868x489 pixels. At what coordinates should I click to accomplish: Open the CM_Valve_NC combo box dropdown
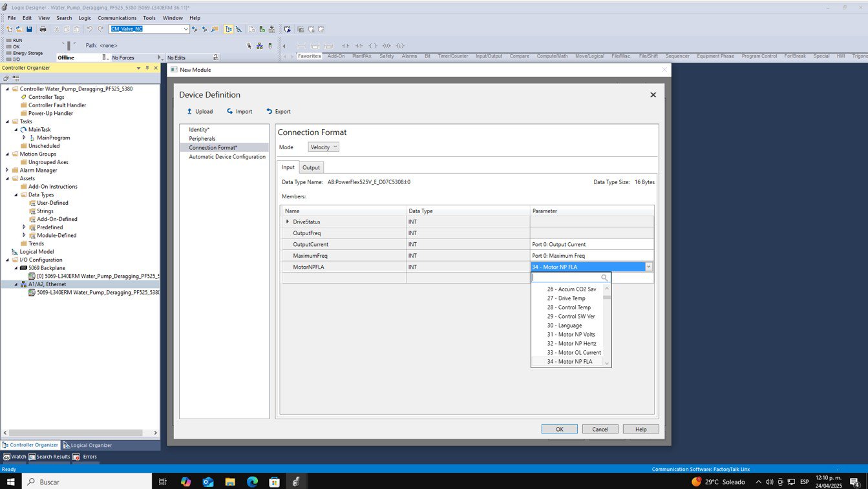(x=185, y=29)
